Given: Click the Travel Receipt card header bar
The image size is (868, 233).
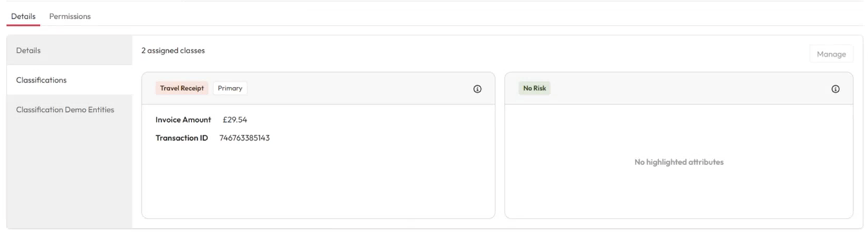Looking at the screenshot, I should [355, 89].
